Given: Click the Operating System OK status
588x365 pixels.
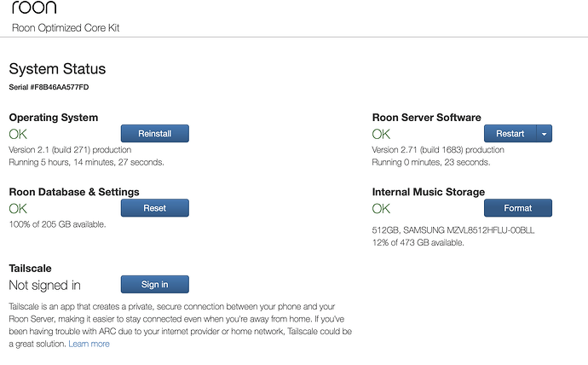Looking at the screenshot, I should point(18,134).
